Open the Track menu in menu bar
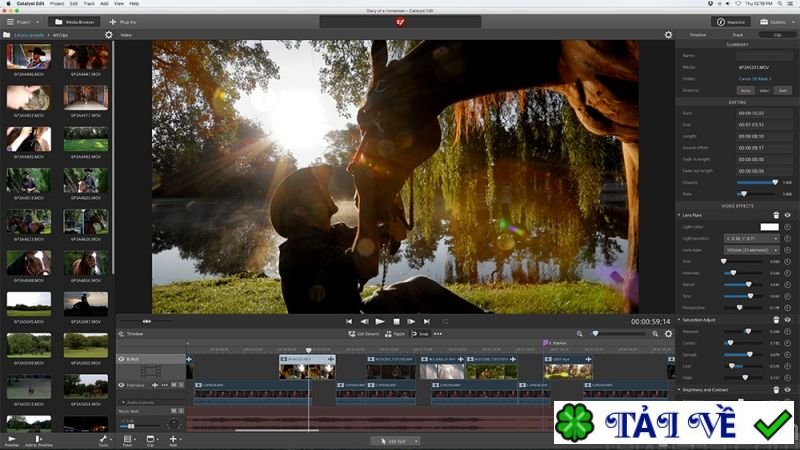 click(87, 4)
